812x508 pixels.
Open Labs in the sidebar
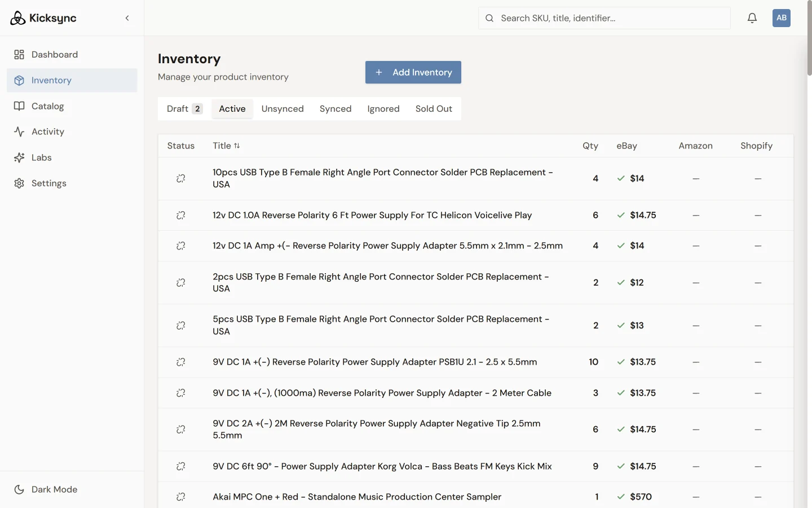pyautogui.click(x=72, y=157)
